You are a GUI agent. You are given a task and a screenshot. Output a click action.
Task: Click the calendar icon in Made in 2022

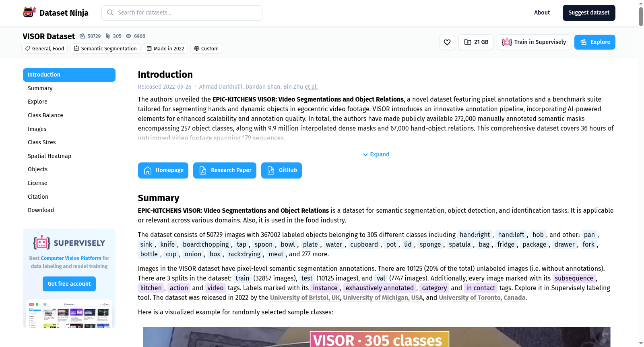click(149, 48)
